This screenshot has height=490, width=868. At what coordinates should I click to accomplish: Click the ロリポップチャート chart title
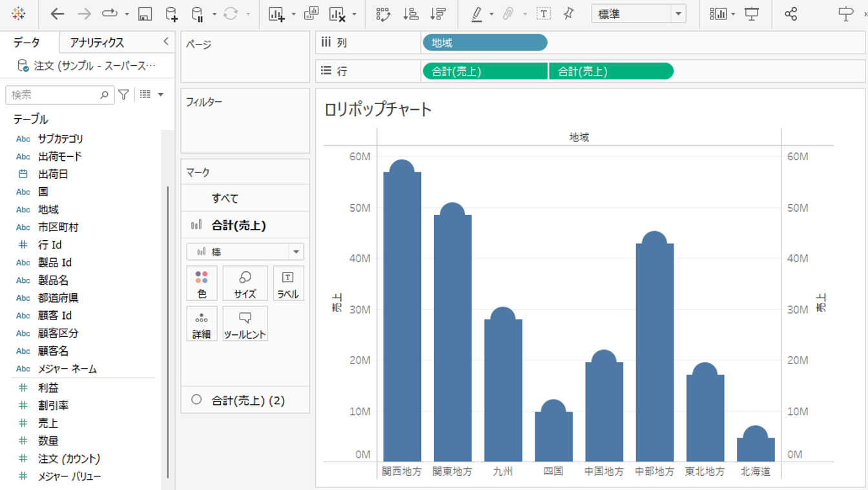tap(378, 109)
